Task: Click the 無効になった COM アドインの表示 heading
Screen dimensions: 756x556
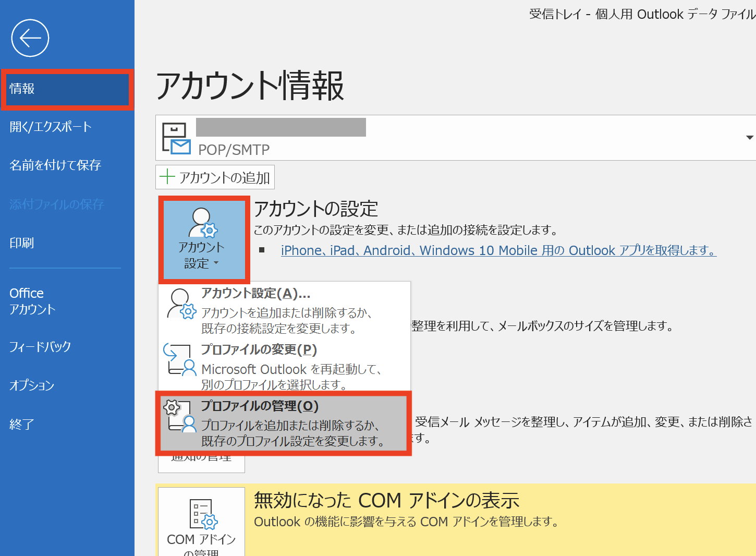Action: click(386, 501)
